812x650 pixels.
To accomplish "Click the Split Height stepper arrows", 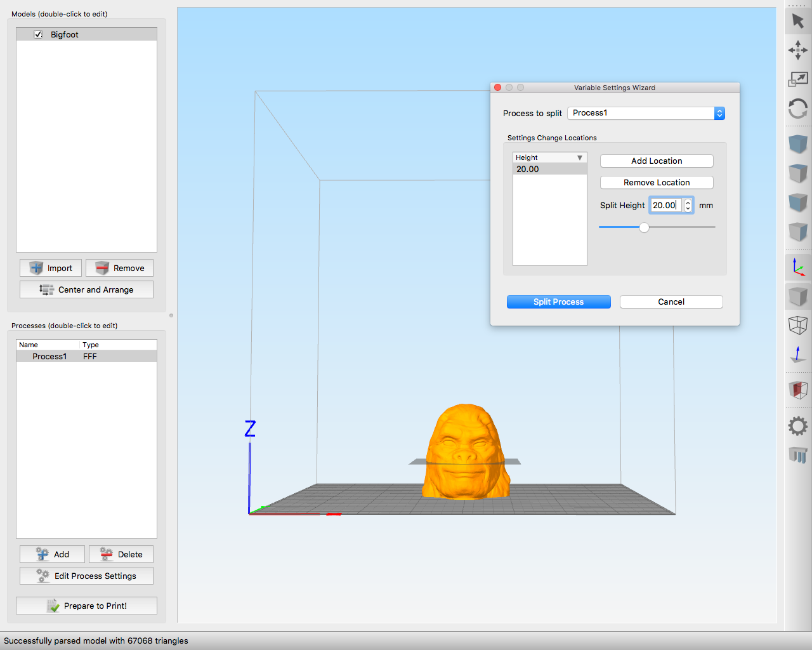I will (688, 205).
